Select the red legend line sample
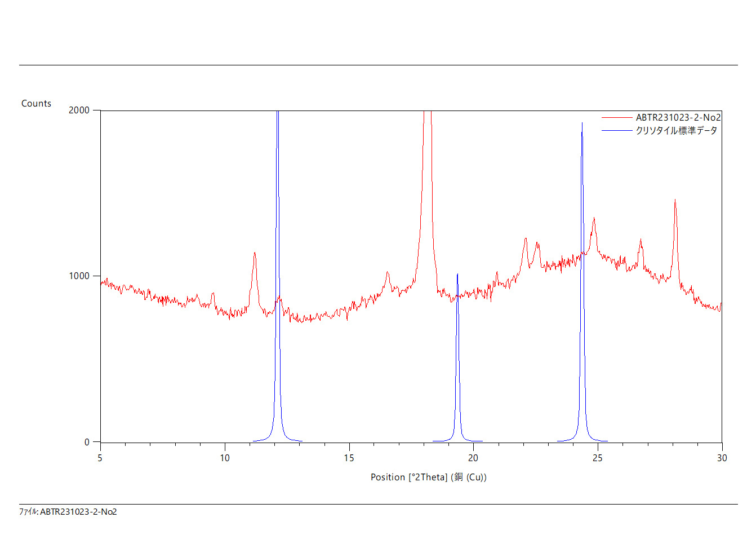Screen dimensions: 756x535 617,117
